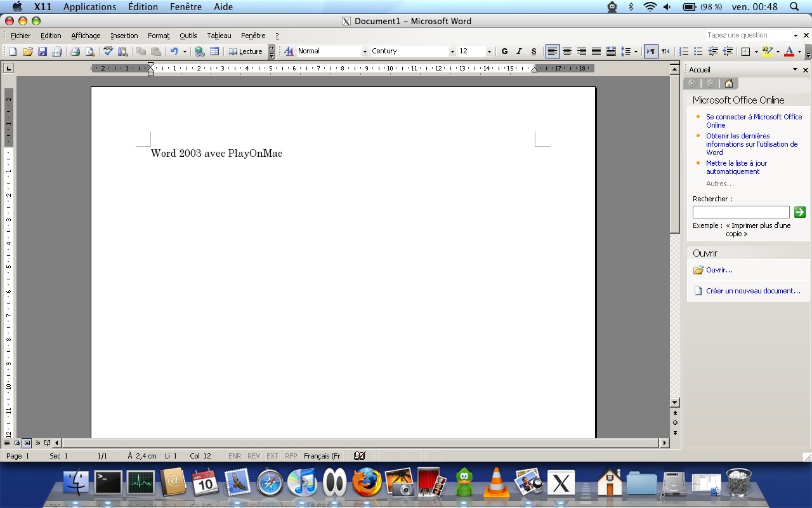Decrease the paragraph indent

pos(713,51)
